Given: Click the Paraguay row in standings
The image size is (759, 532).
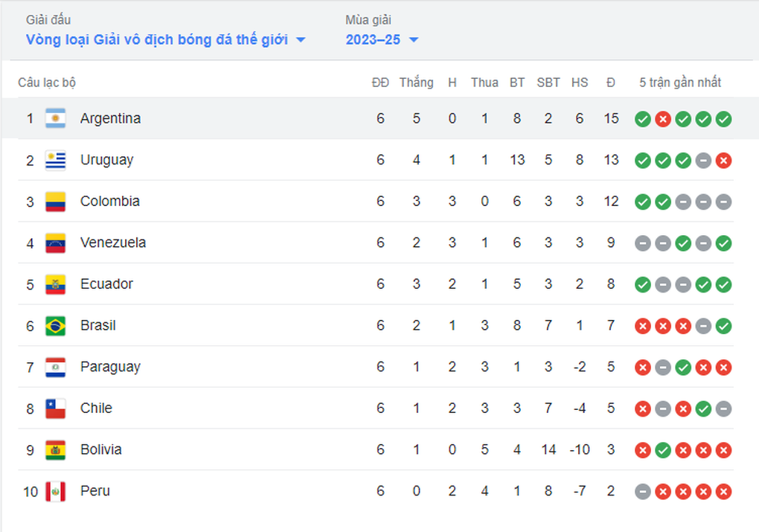Looking at the screenshot, I should (x=376, y=367).
